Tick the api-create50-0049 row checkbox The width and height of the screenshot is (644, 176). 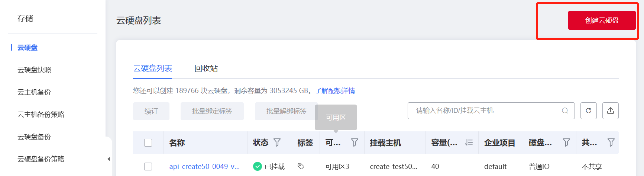pyautogui.click(x=148, y=166)
